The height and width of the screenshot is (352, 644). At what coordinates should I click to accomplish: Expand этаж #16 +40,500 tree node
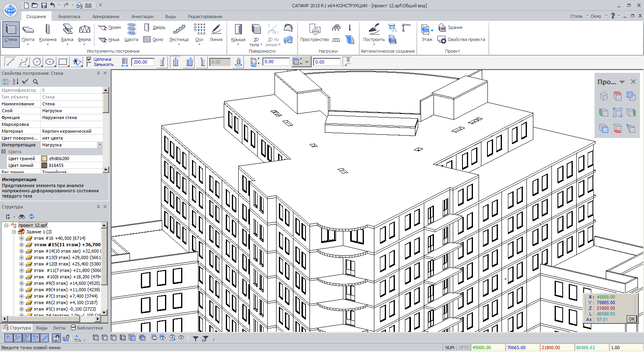21,238
